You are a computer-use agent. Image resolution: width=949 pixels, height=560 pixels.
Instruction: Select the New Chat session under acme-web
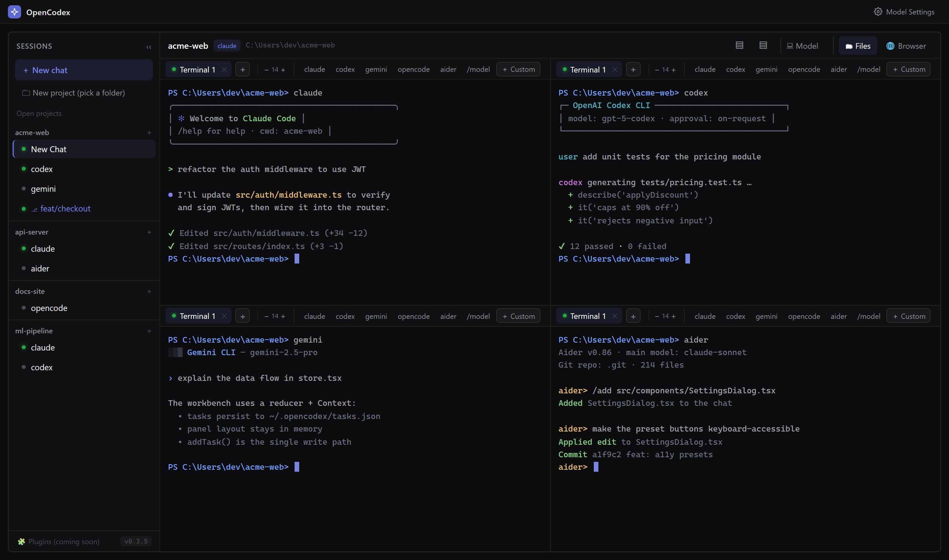coord(84,149)
